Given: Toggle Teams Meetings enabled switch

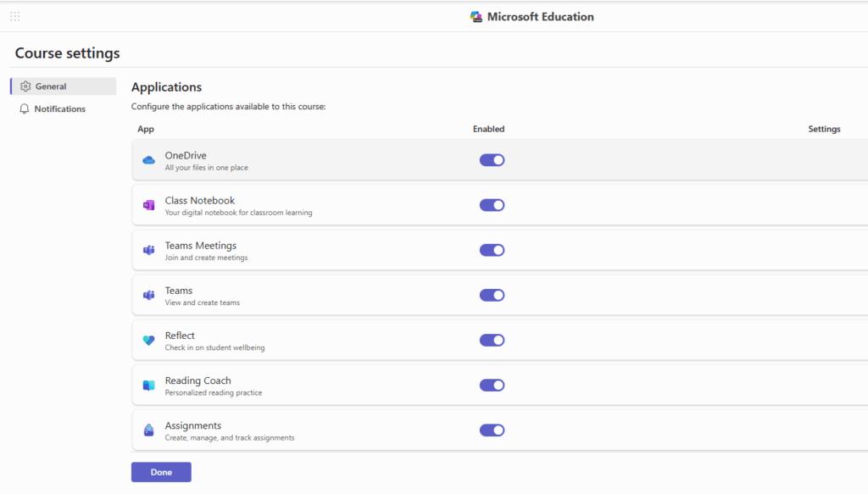Looking at the screenshot, I should point(492,250).
